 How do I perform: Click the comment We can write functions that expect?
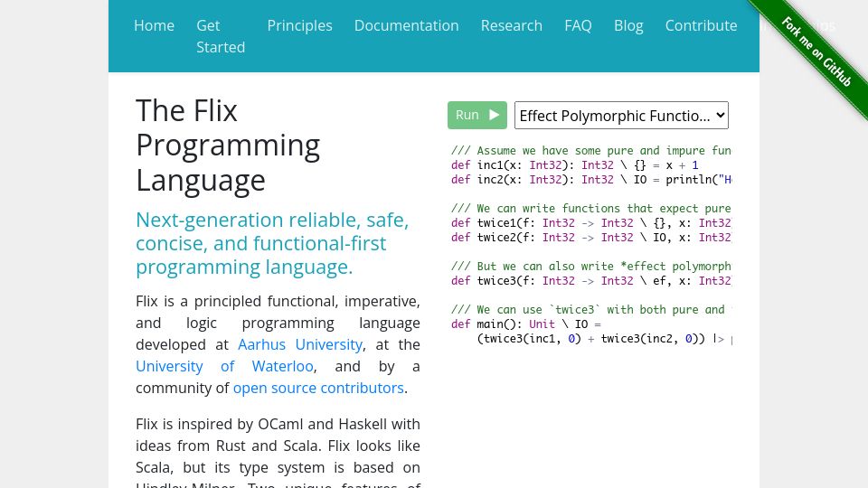pos(591,208)
